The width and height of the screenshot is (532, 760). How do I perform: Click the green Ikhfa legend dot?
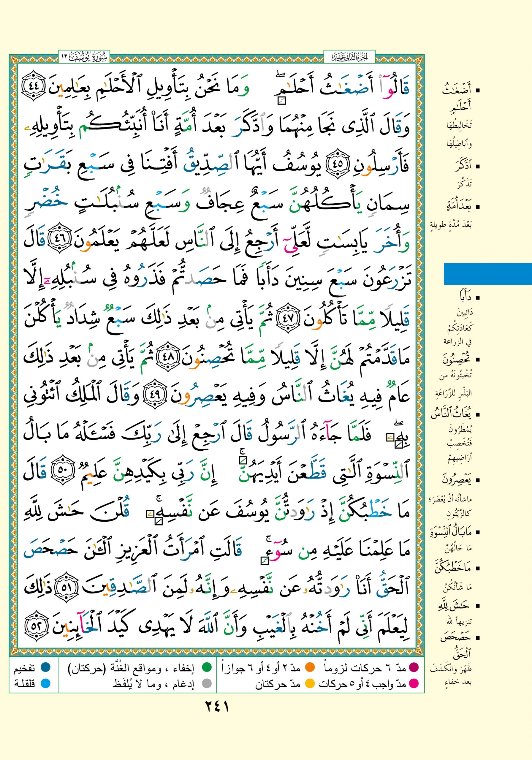207,667
